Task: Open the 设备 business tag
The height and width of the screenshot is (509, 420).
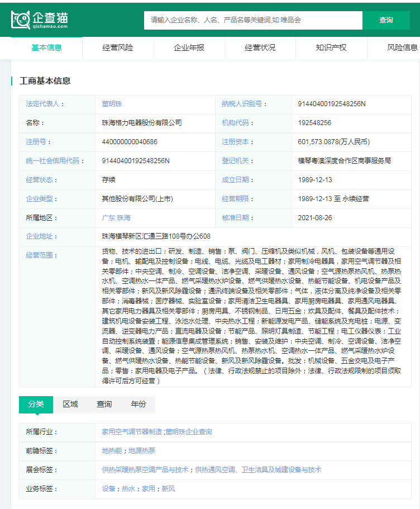Action: [108, 488]
